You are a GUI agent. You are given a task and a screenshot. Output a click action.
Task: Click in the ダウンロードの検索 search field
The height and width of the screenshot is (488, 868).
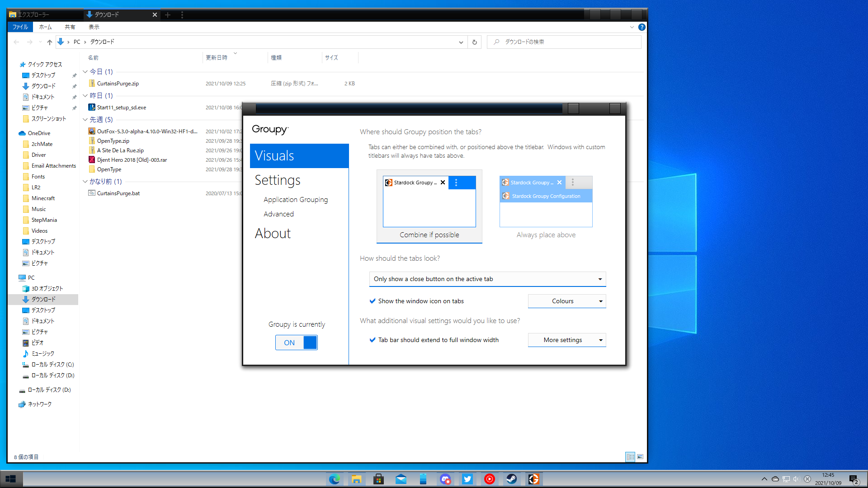coord(564,42)
